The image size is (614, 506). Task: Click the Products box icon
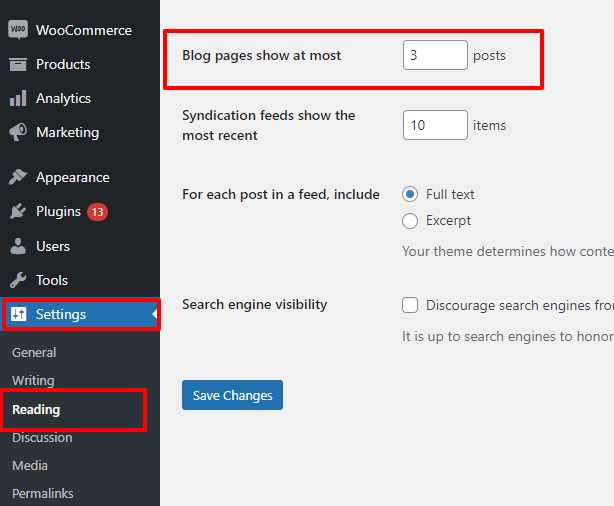pyautogui.click(x=18, y=64)
